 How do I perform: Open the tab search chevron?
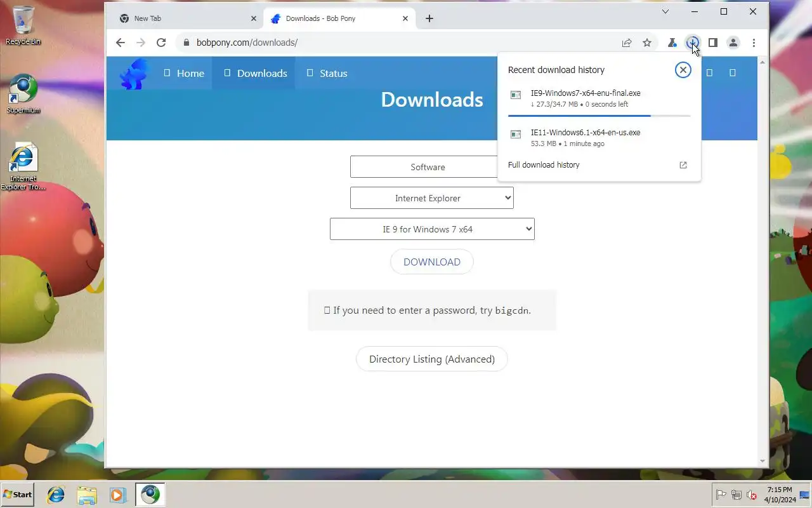(665, 11)
